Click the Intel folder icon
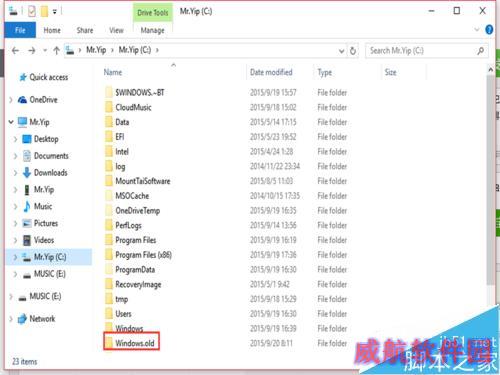 tap(109, 152)
